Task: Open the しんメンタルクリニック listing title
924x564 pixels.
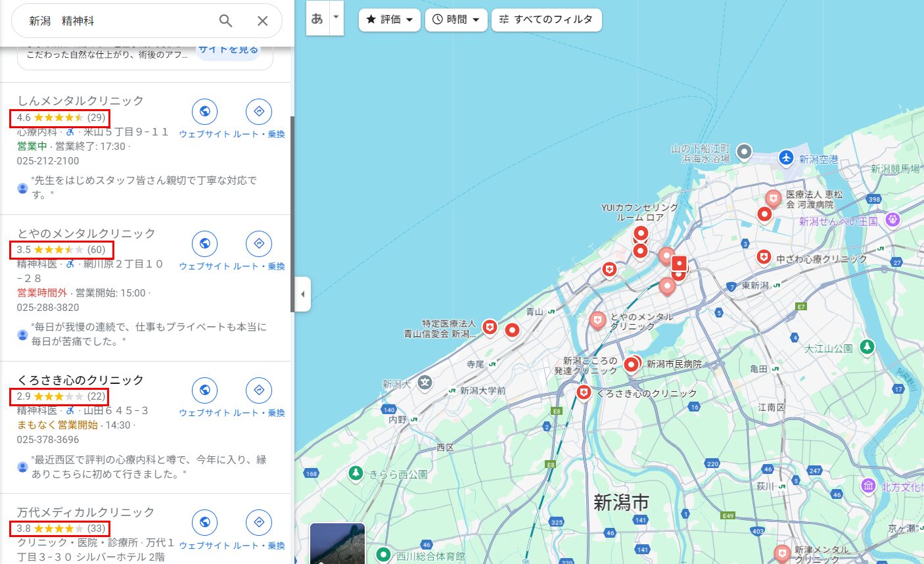Action: (80, 101)
